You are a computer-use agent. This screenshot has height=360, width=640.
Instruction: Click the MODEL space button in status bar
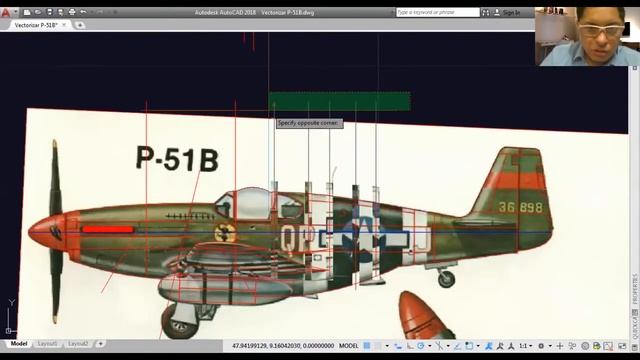click(349, 346)
